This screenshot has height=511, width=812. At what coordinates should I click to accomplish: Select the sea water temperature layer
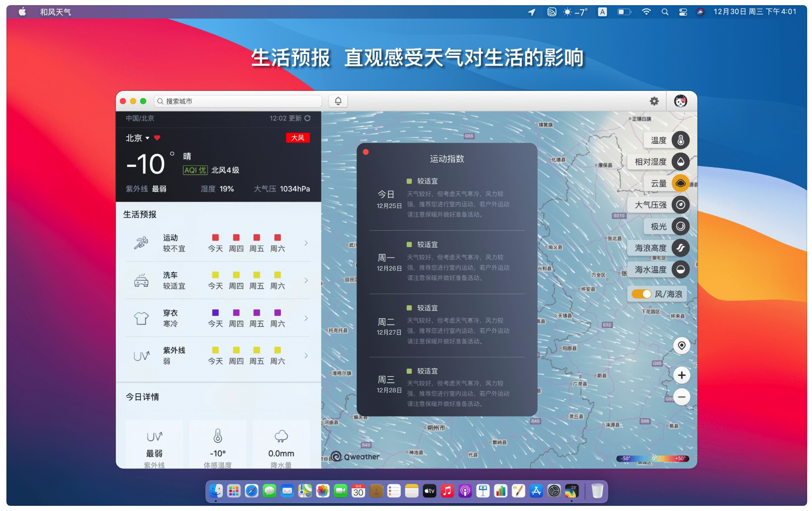(x=681, y=269)
